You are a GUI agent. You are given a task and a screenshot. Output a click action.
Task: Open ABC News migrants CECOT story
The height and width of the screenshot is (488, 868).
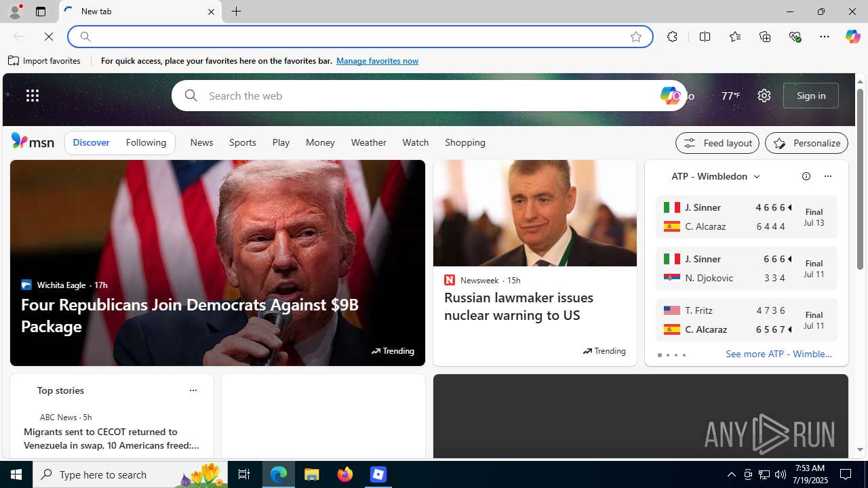111,439
